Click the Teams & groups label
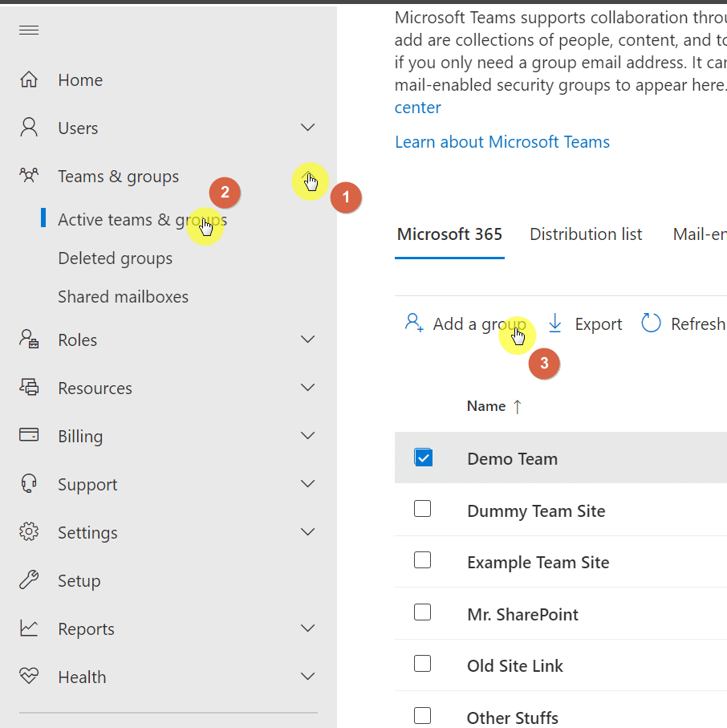 [x=119, y=177]
